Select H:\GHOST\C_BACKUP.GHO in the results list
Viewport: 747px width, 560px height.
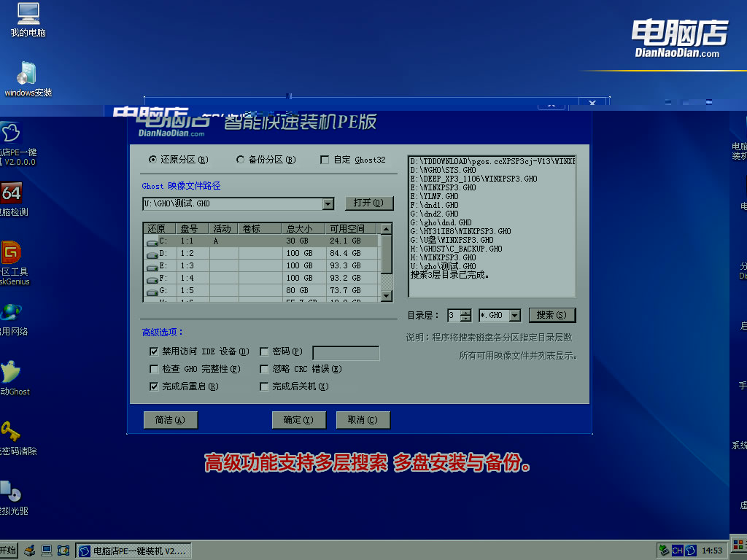(x=456, y=249)
